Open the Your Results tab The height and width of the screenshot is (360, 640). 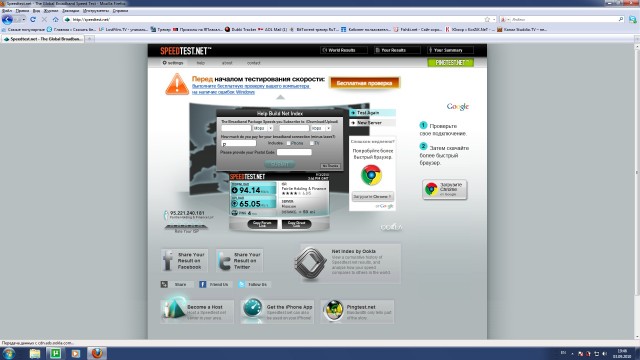click(397, 50)
